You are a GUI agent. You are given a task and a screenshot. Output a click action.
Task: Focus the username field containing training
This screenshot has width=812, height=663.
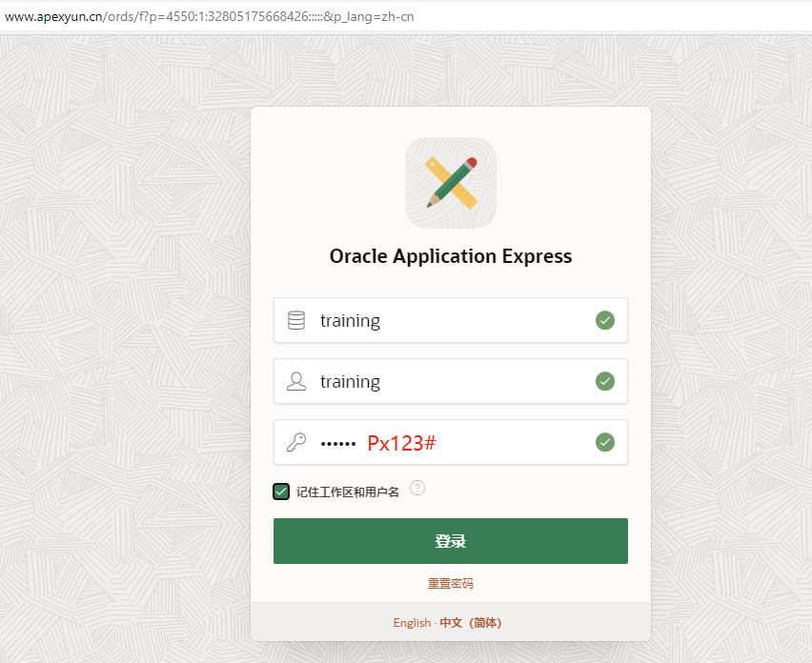tap(451, 381)
